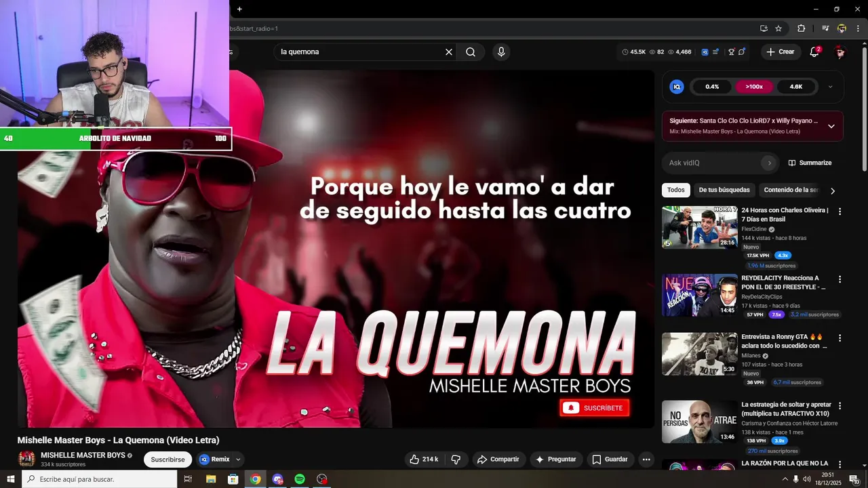
Task: Click the 0.4% vidIQ stat pill
Action: point(712,87)
